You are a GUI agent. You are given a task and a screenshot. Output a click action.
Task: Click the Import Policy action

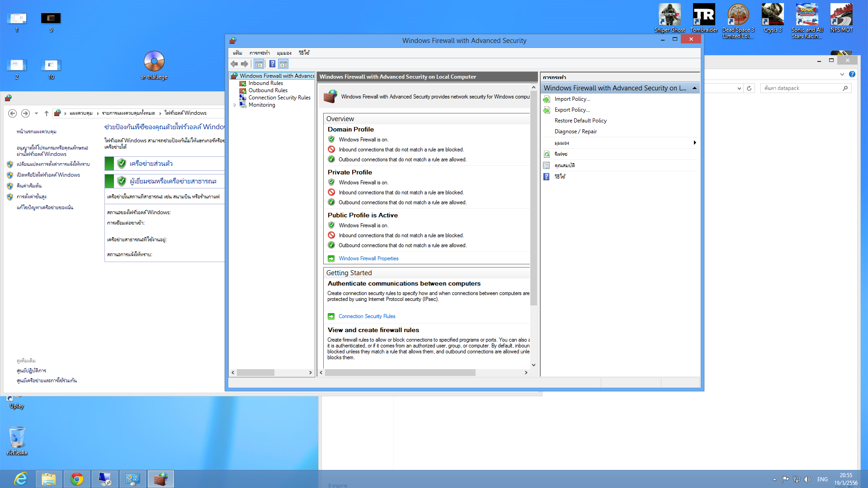coord(572,99)
